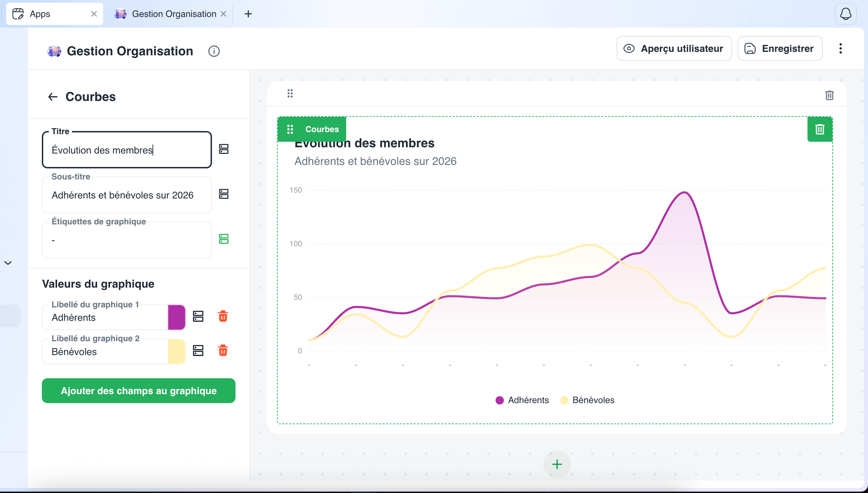Screen dimensions: 868x493
Task: Open a new tab with plus icon
Action: pyautogui.click(x=248, y=14)
